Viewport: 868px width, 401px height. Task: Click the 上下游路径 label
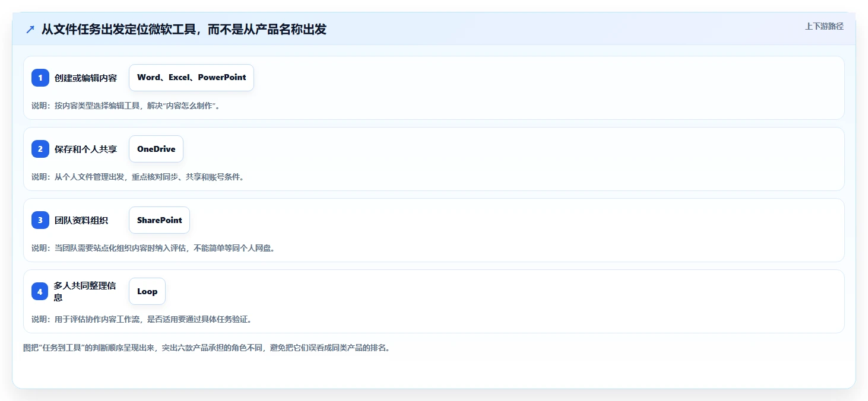[824, 26]
